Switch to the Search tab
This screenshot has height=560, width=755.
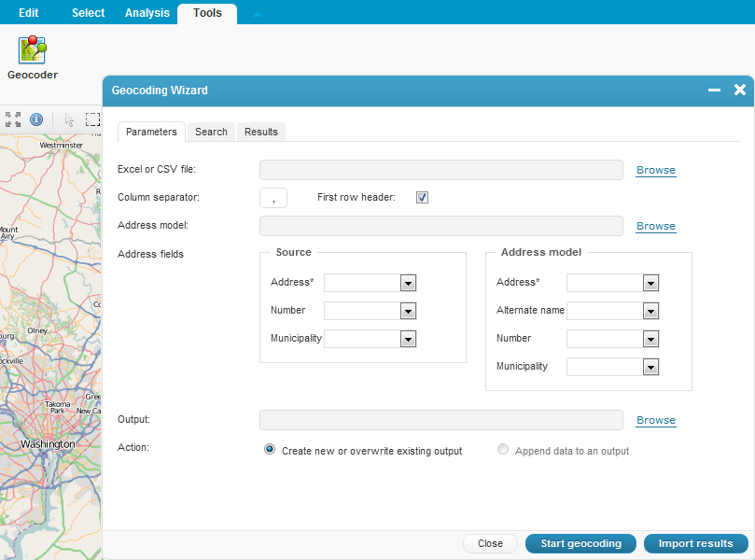point(210,132)
